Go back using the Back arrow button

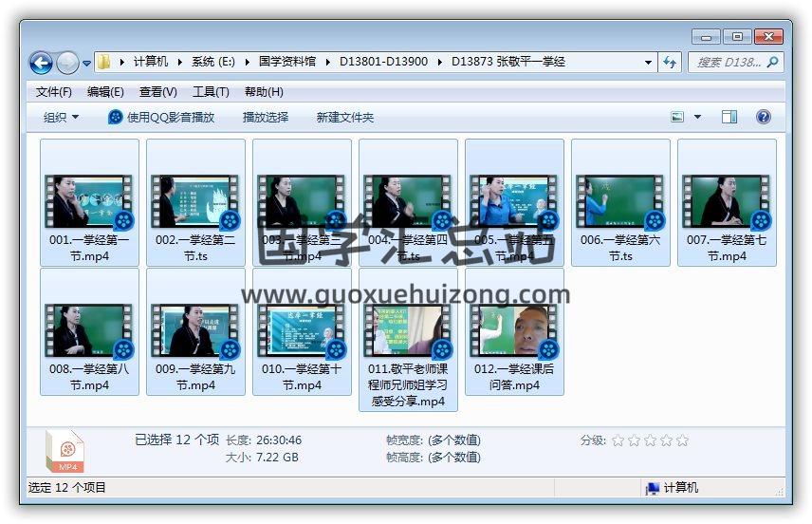point(41,63)
